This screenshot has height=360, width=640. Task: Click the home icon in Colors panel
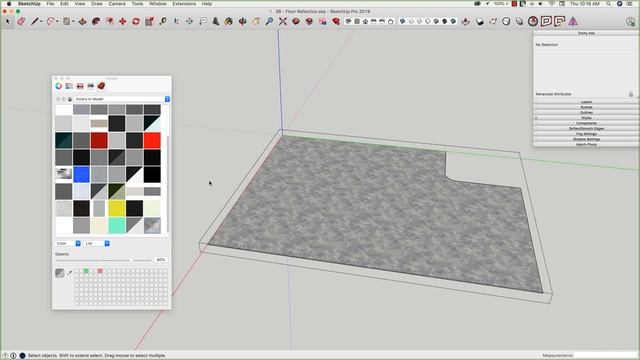70,99
